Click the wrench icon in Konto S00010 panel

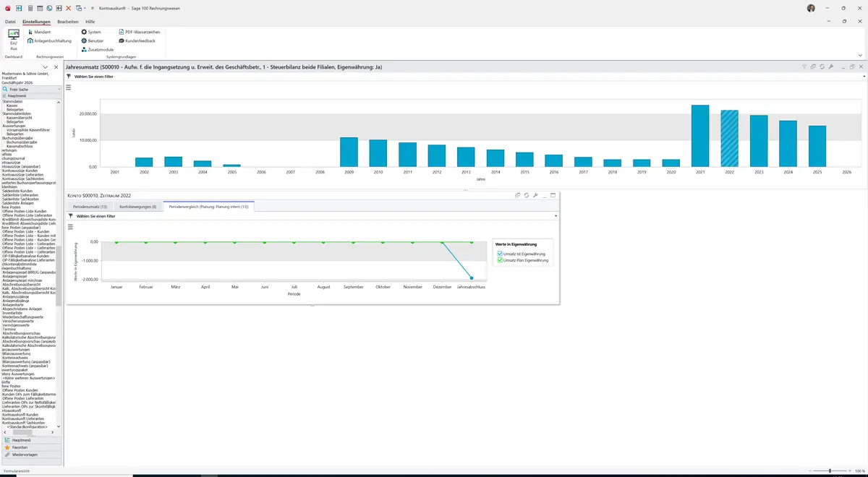[x=535, y=195]
